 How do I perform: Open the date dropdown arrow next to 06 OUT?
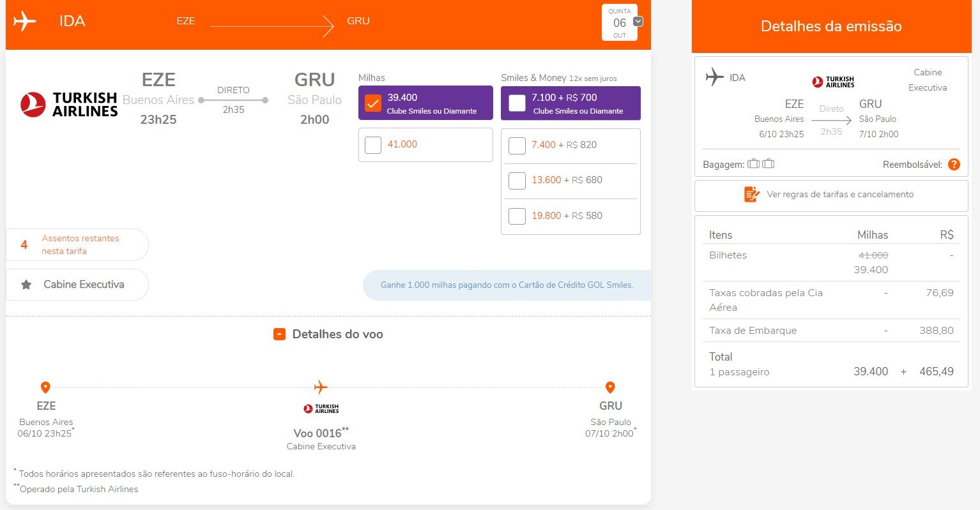point(638,22)
